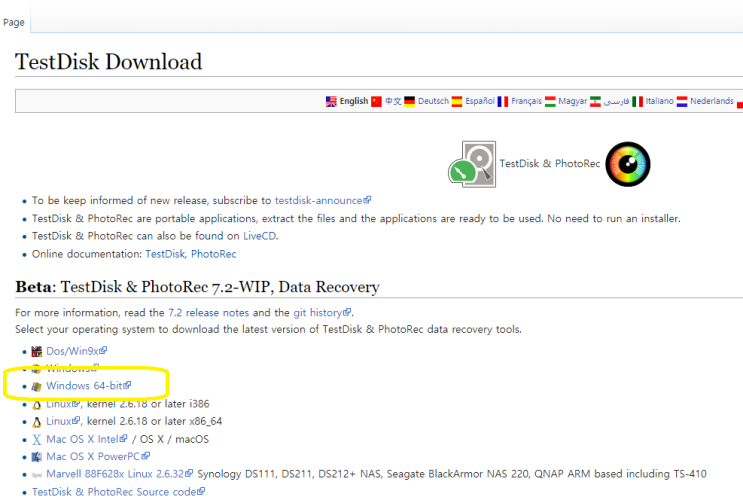Viewport: 743px width, 500px height.
Task: Open the testdisk-announce subscription link
Action: pyautogui.click(x=323, y=200)
